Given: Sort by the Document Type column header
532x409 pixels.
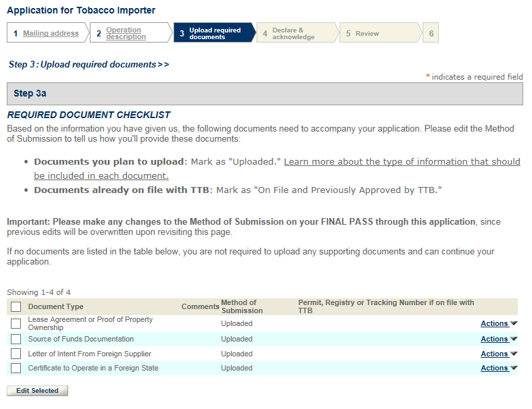Looking at the screenshot, I should (x=55, y=307).
